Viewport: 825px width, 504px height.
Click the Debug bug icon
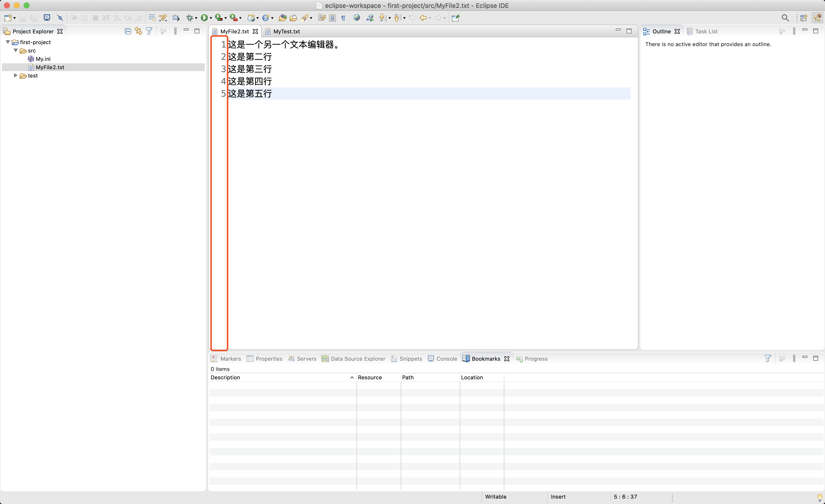point(190,18)
